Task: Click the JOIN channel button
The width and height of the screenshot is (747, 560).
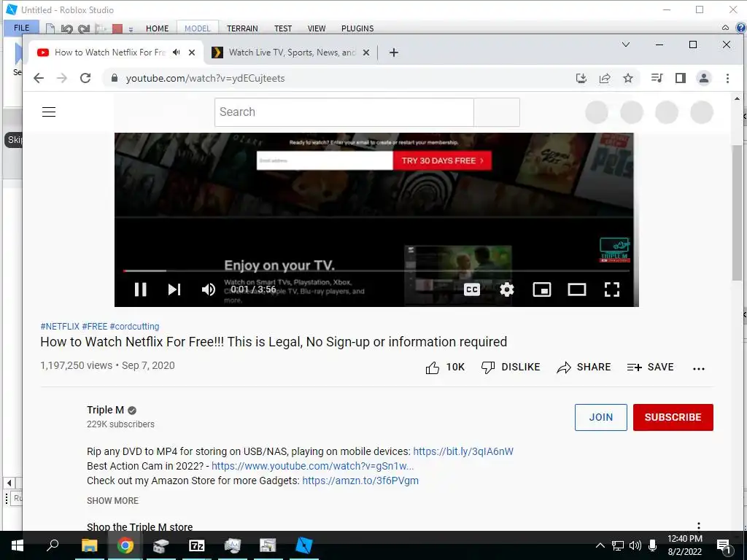Action: pos(601,417)
